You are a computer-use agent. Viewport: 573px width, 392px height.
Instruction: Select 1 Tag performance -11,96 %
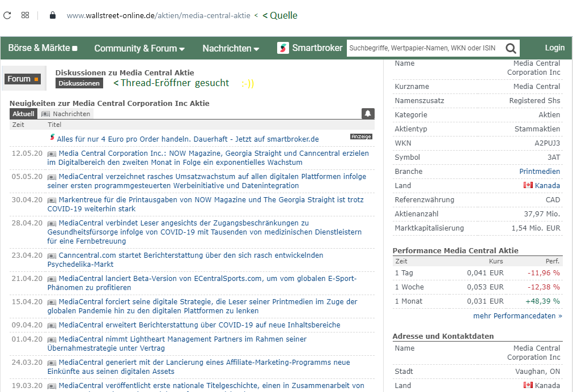pos(544,273)
